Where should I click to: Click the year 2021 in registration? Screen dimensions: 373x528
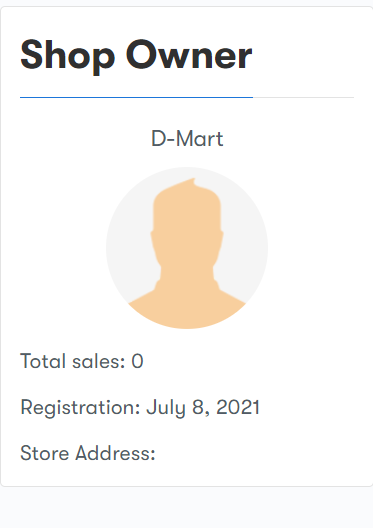pos(238,407)
